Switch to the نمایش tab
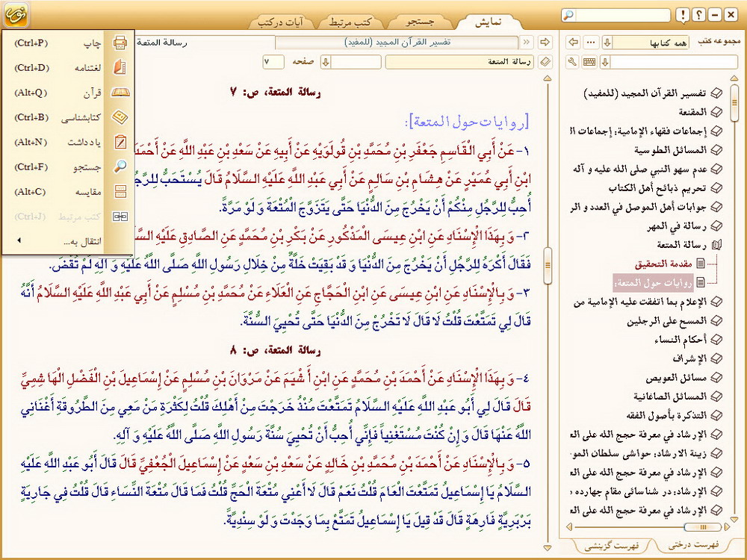 point(489,22)
